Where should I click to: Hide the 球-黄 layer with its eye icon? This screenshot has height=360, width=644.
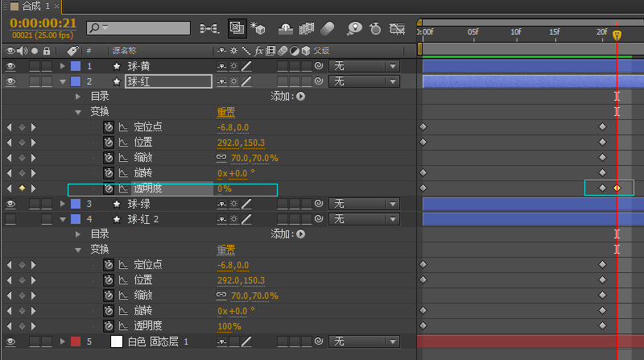click(x=10, y=66)
